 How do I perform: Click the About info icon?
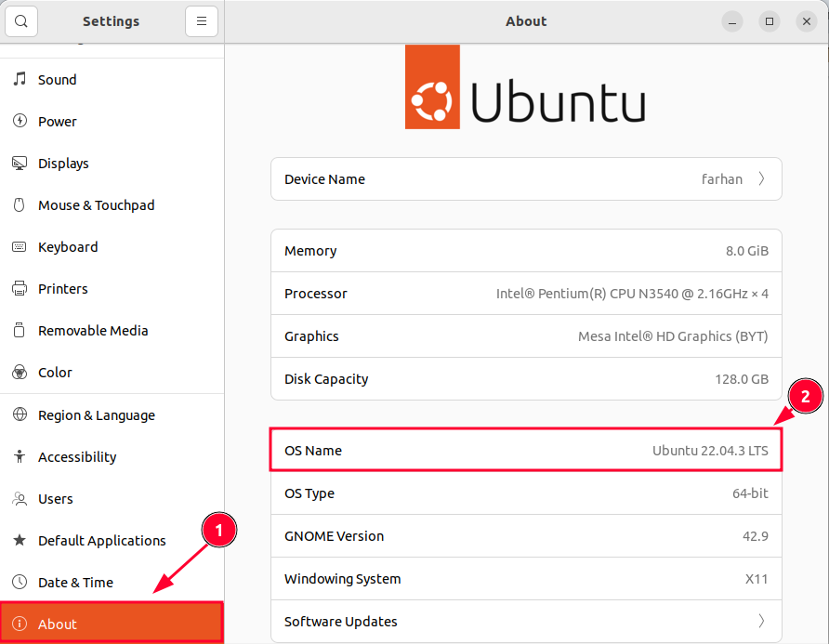tap(20, 624)
